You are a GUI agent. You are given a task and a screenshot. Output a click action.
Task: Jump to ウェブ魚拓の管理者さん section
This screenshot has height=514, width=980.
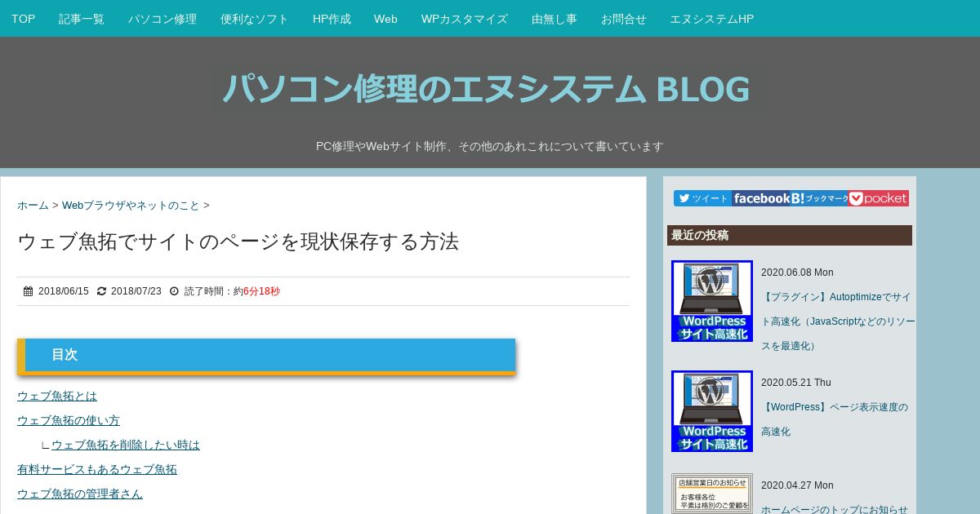point(80,494)
